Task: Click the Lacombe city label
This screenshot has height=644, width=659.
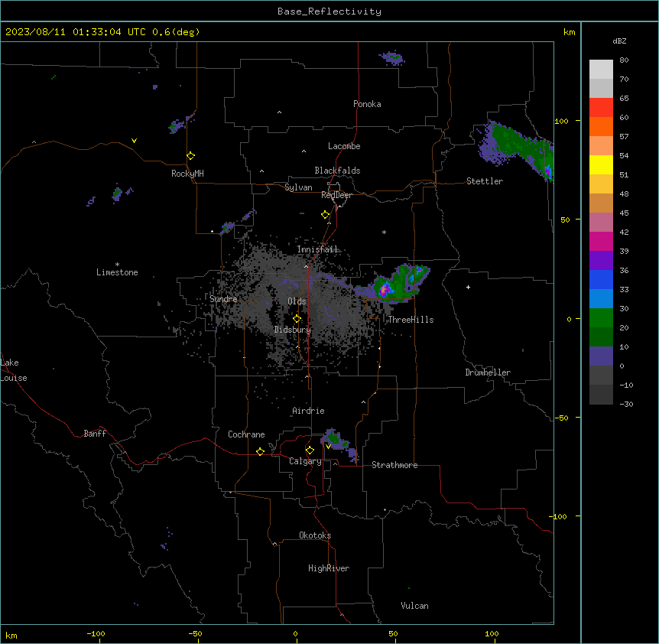Action: point(344,146)
